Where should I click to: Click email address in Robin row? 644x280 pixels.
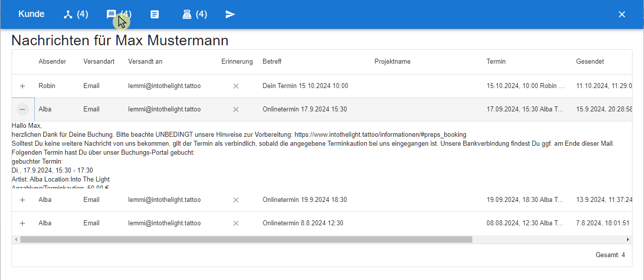[164, 86]
